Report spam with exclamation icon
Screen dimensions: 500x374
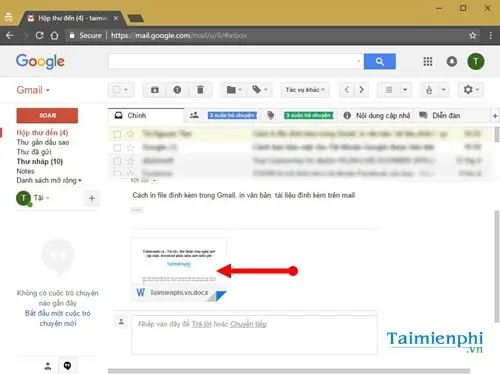(177, 90)
